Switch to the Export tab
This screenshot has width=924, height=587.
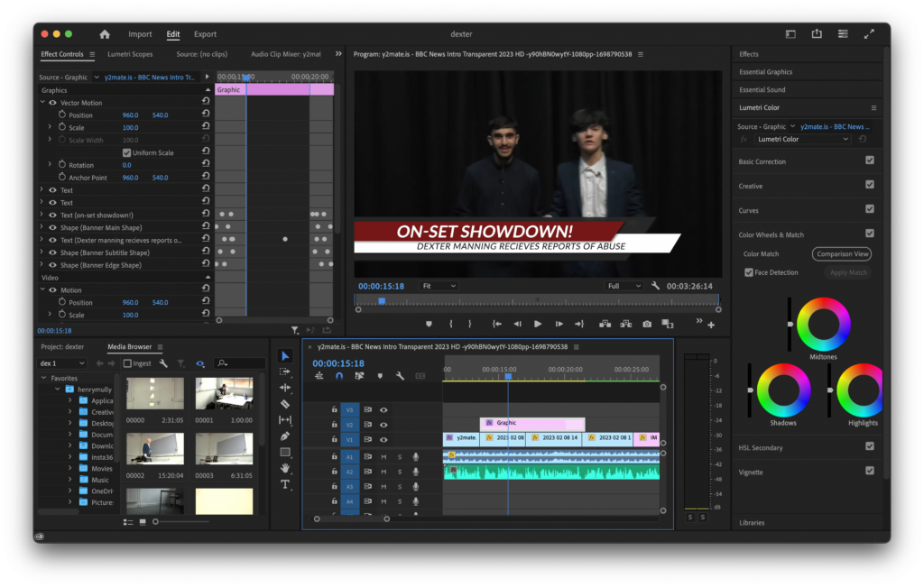tap(205, 34)
